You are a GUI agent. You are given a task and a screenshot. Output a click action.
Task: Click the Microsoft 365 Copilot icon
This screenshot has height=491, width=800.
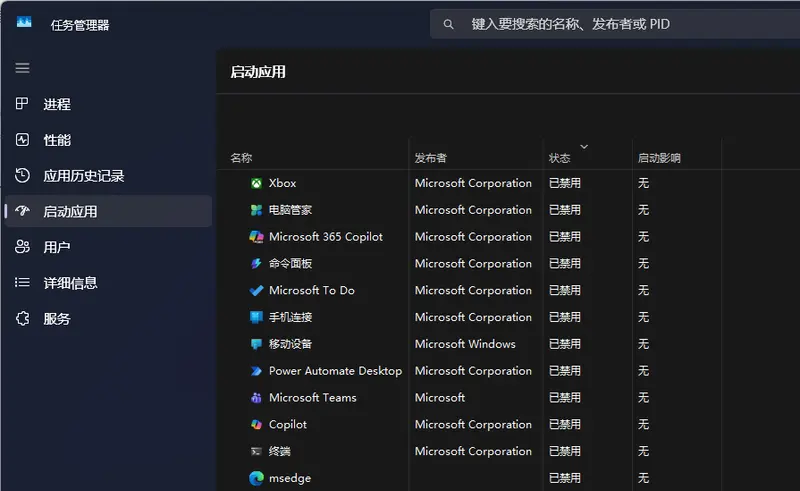pos(256,237)
